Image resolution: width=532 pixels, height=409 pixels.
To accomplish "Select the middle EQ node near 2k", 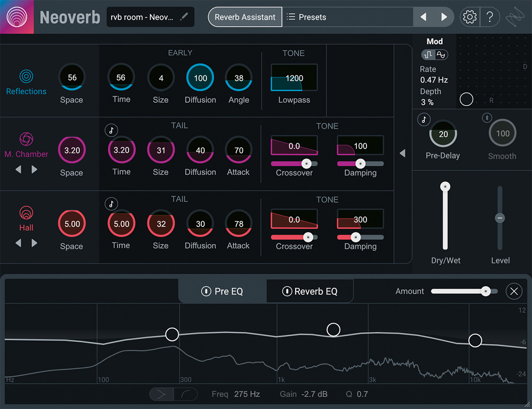I will coord(333,329).
